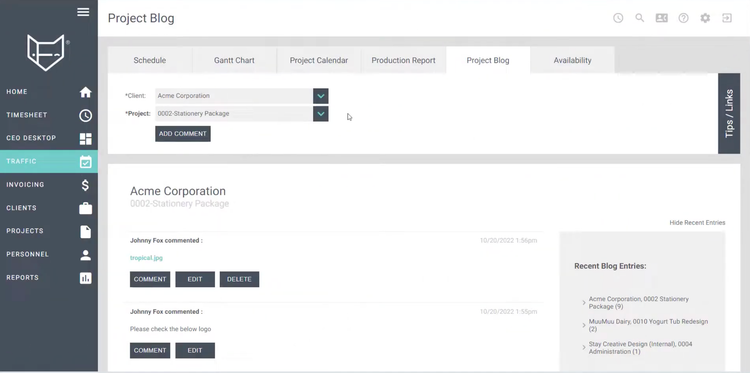750x373 pixels.
Task: Expand the Project dropdown arrow
Action: point(321,114)
